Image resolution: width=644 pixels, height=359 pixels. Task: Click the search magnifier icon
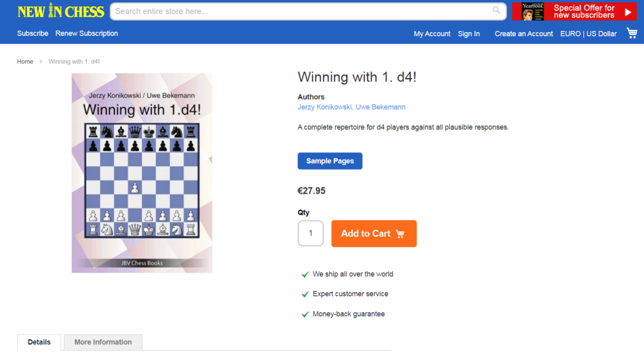click(496, 10)
